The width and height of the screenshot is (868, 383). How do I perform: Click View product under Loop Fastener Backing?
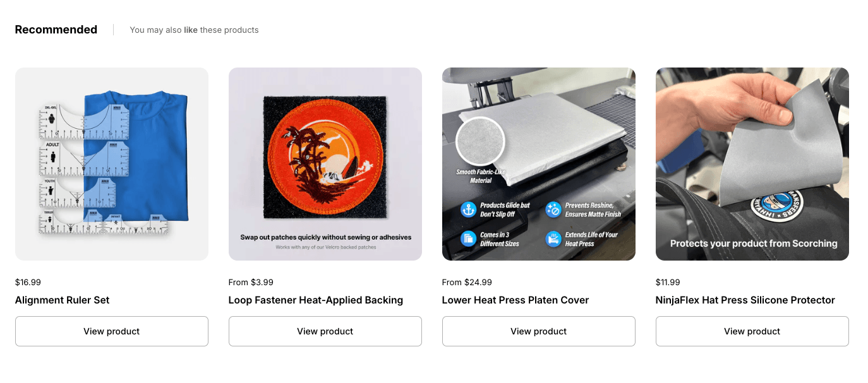pyautogui.click(x=325, y=331)
